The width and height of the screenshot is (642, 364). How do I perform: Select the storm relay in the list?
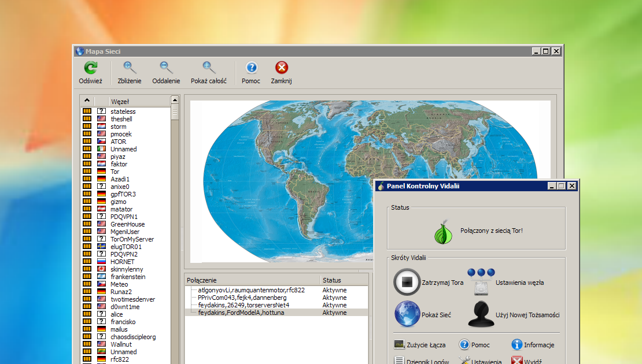tap(119, 127)
